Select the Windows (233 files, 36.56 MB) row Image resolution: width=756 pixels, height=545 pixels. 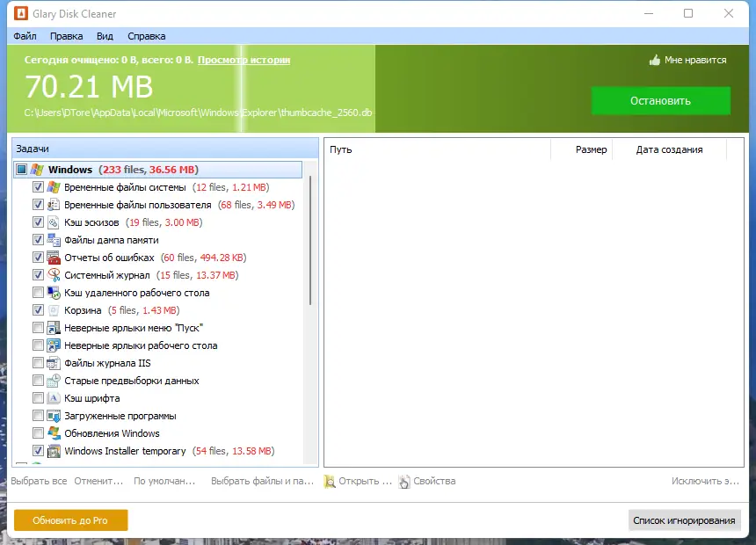click(157, 170)
